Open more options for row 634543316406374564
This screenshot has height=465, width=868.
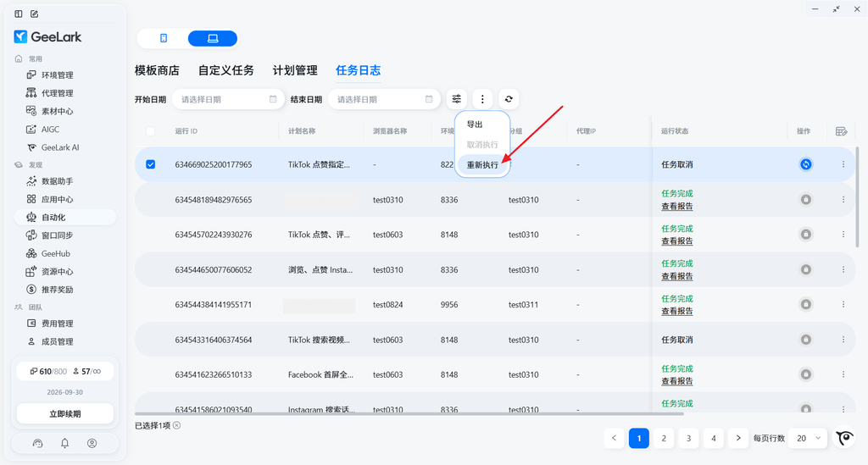click(843, 340)
